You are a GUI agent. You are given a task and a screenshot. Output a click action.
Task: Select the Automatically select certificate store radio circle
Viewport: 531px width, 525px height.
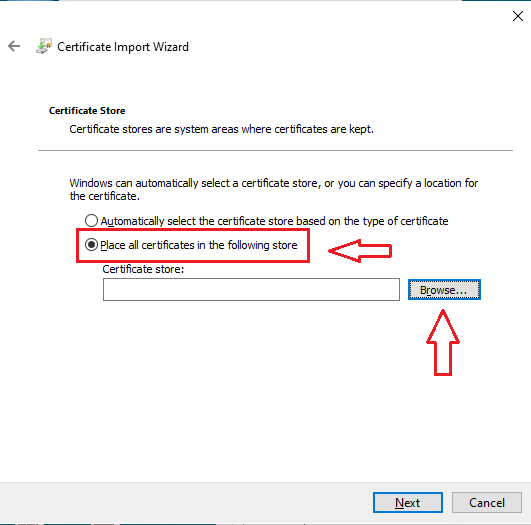click(91, 220)
